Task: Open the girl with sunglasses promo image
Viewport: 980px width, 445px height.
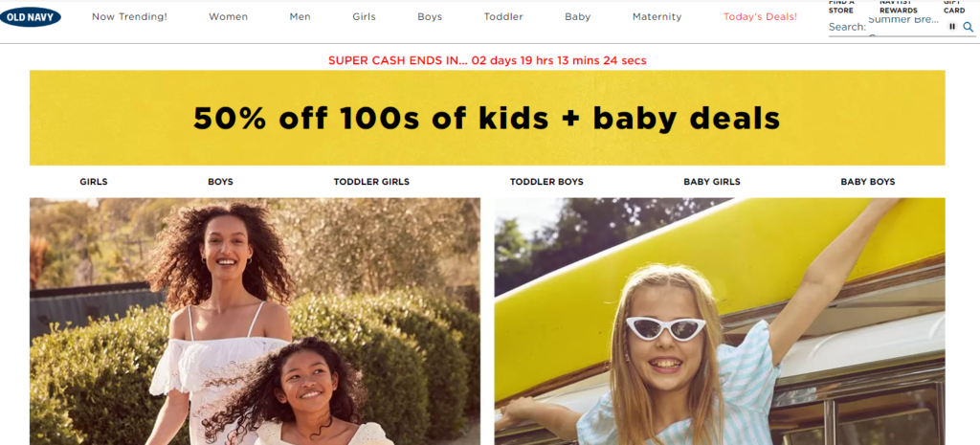Action: [x=720, y=322]
